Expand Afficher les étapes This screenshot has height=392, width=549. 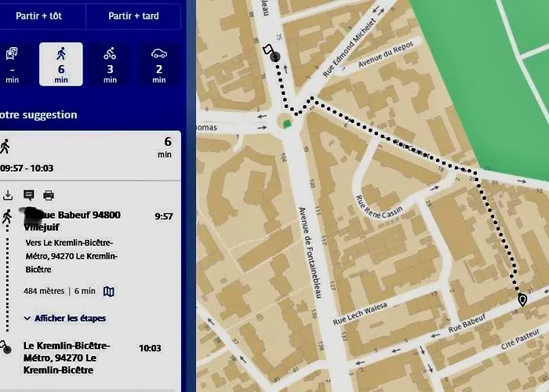pos(65,318)
